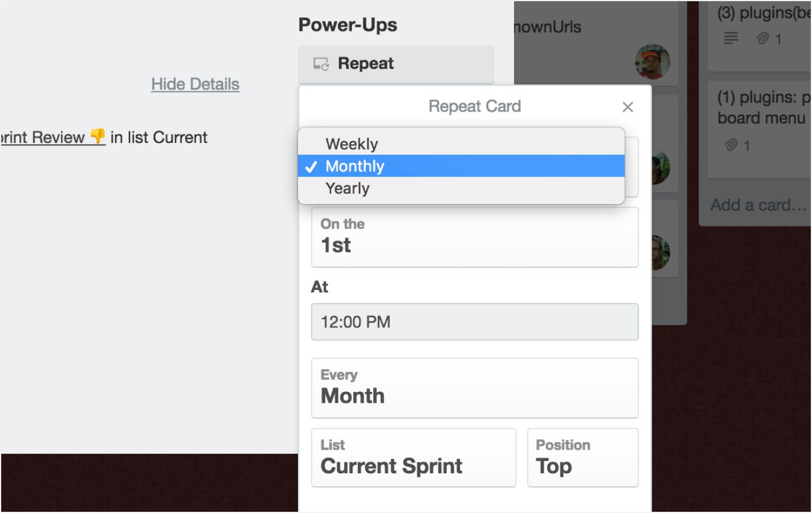Image resolution: width=812 pixels, height=513 pixels.
Task: Click the Hide Details link
Action: click(195, 84)
